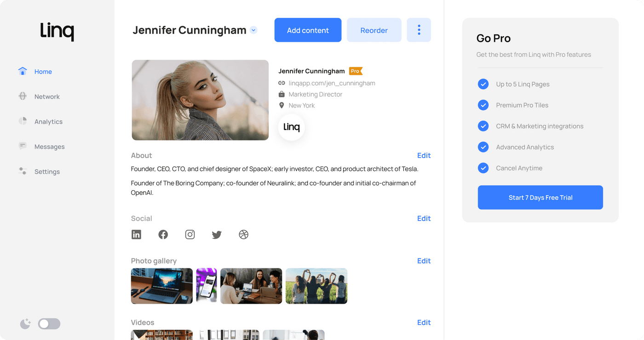The width and height of the screenshot is (644, 340).
Task: Open the people in field gallery photo
Action: pos(316,286)
